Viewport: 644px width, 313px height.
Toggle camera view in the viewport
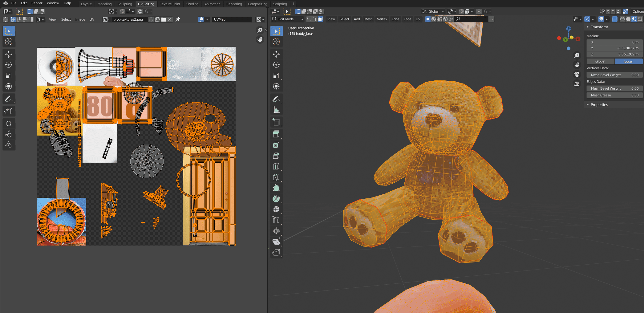577,74
